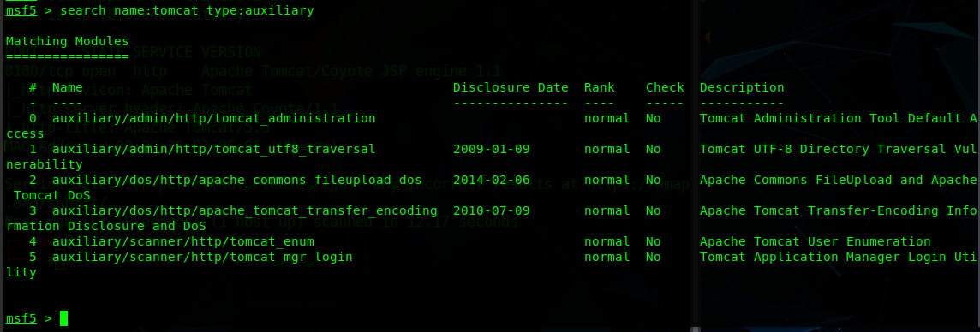Click Tomcat Application Manager Login description
Screen dimensions: 980x332
click(839, 257)
